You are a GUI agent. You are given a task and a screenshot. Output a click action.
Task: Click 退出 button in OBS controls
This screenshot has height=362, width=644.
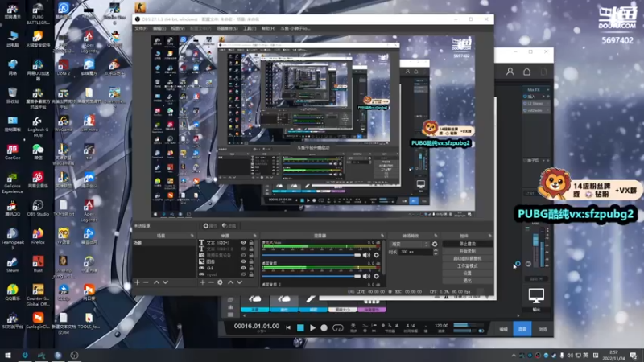468,281
